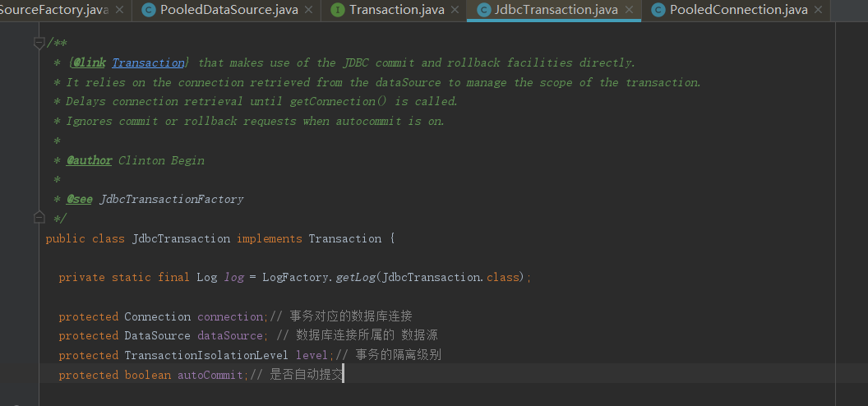The image size is (868, 406).
Task: Click the log field name
Action: point(233,278)
